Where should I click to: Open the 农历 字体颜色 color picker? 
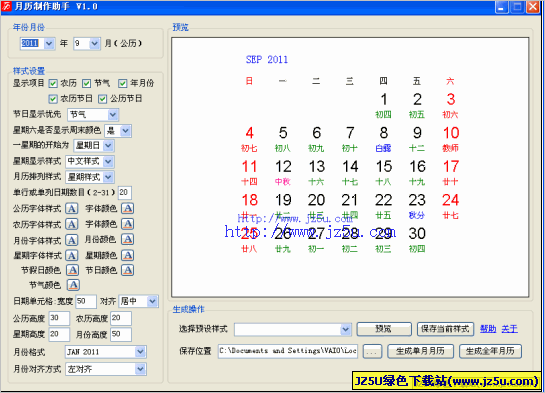click(x=128, y=224)
